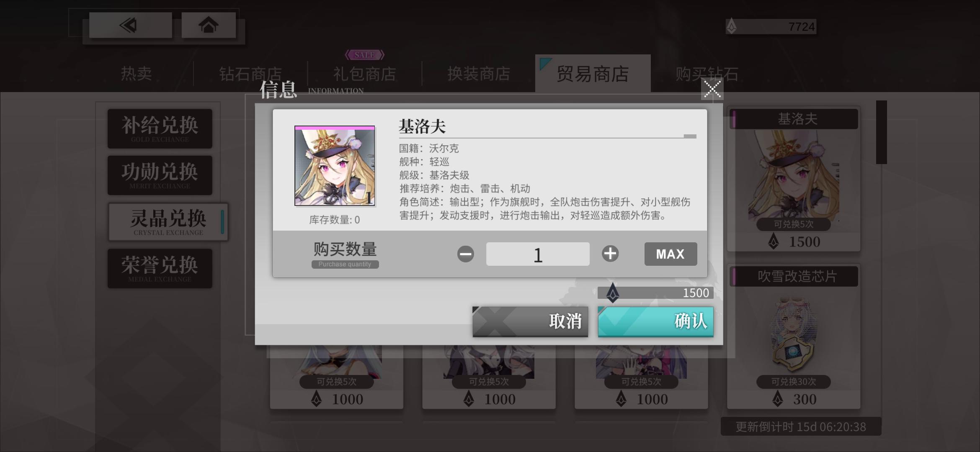Select 功勋兑换 Merit Exchange category
This screenshot has width=980, height=452.
(x=160, y=175)
